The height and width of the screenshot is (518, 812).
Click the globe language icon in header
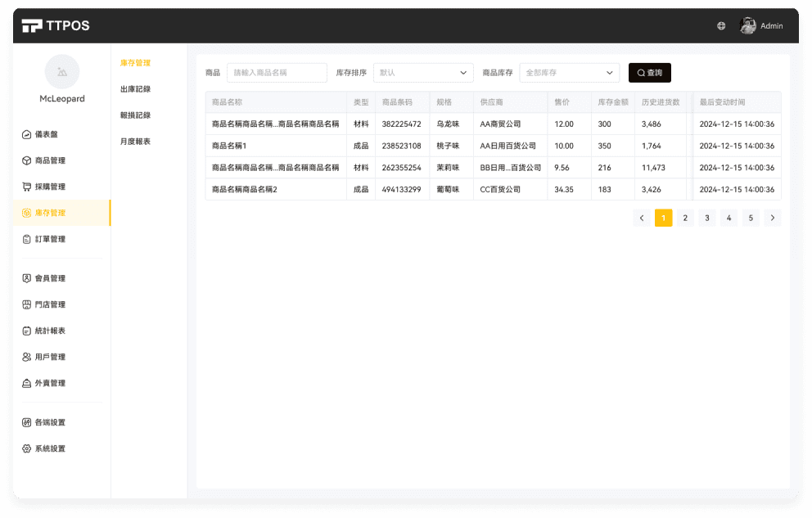[721, 26]
